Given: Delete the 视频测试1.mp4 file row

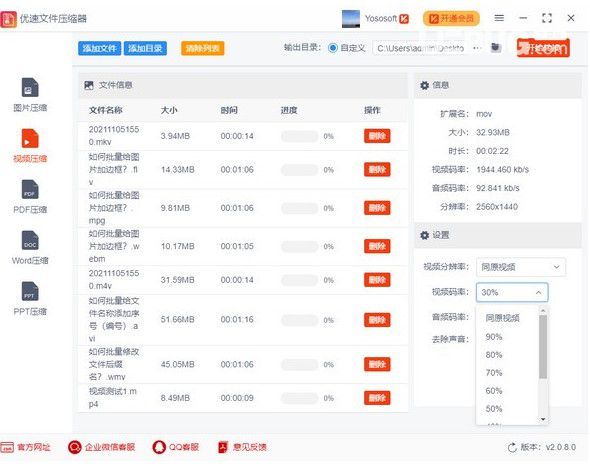Looking at the screenshot, I should [x=377, y=398].
